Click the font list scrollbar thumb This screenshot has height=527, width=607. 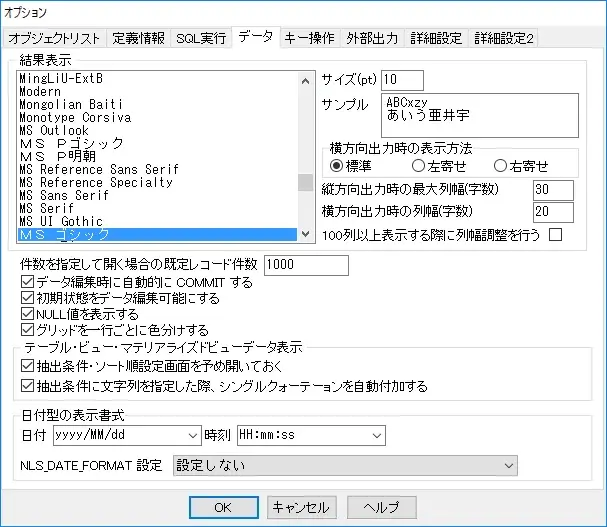pos(305,182)
